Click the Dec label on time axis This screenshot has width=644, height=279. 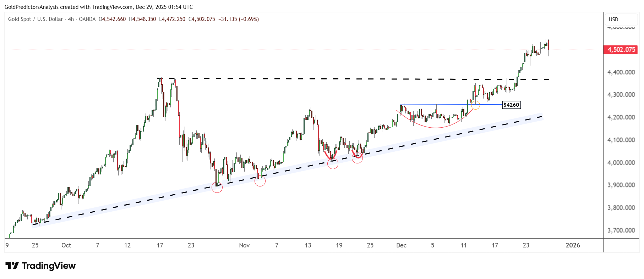401,245
